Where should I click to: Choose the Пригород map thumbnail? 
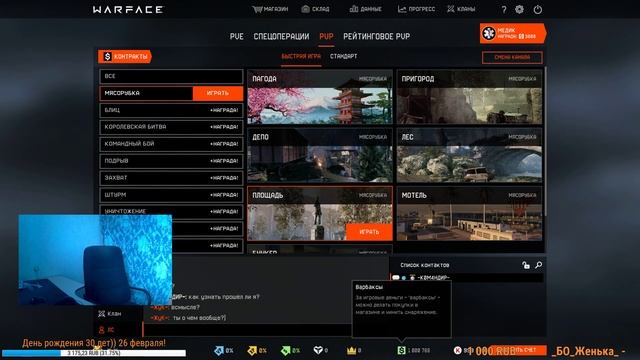(x=469, y=97)
